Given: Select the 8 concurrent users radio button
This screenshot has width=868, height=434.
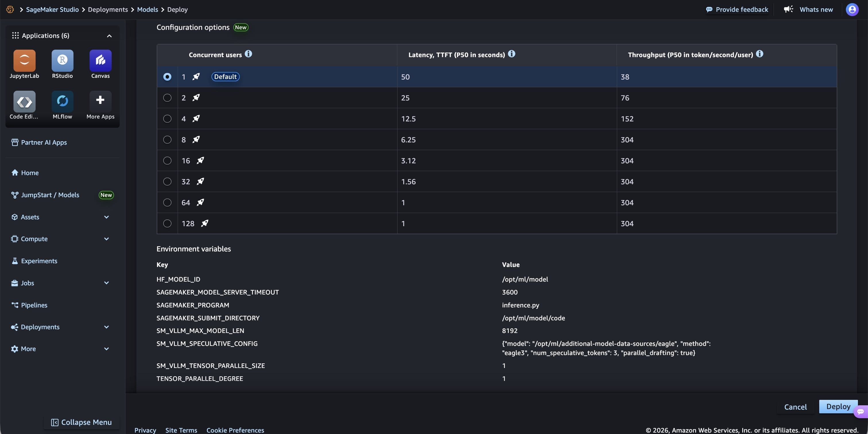Looking at the screenshot, I should (x=167, y=139).
